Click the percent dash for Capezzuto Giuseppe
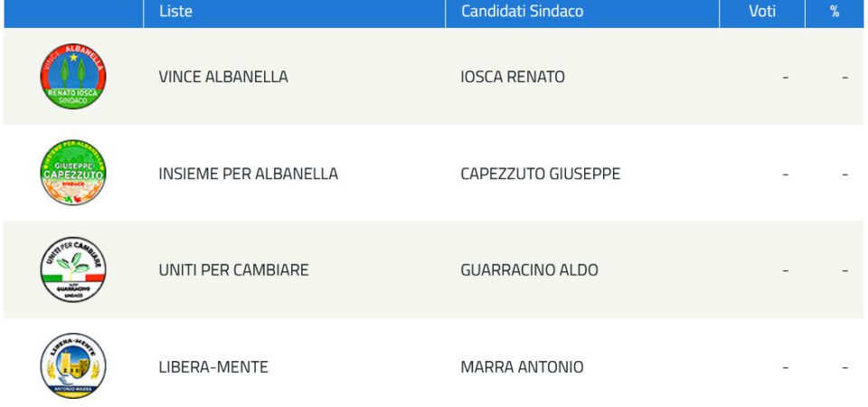Image resolution: width=868 pixels, height=407 pixels. coord(844,175)
